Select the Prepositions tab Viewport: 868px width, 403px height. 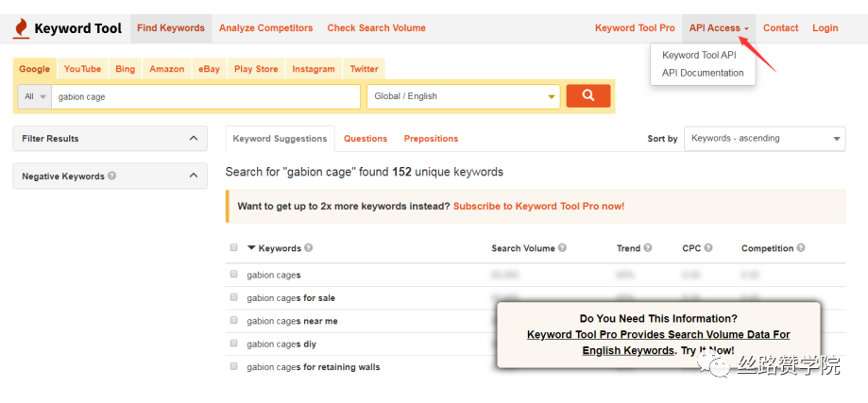[x=432, y=139]
